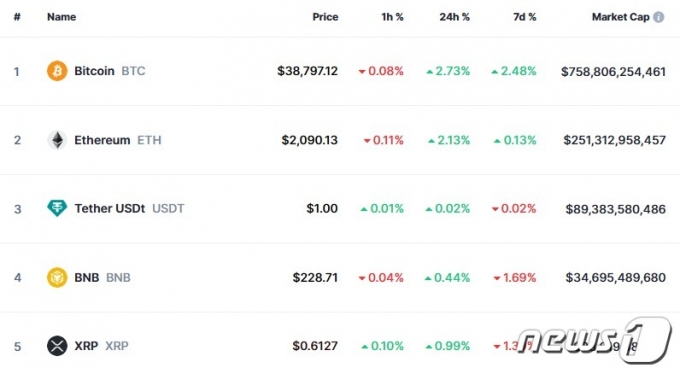680x374 pixels.
Task: Click the BNB yellow logo icon
Action: (x=57, y=277)
